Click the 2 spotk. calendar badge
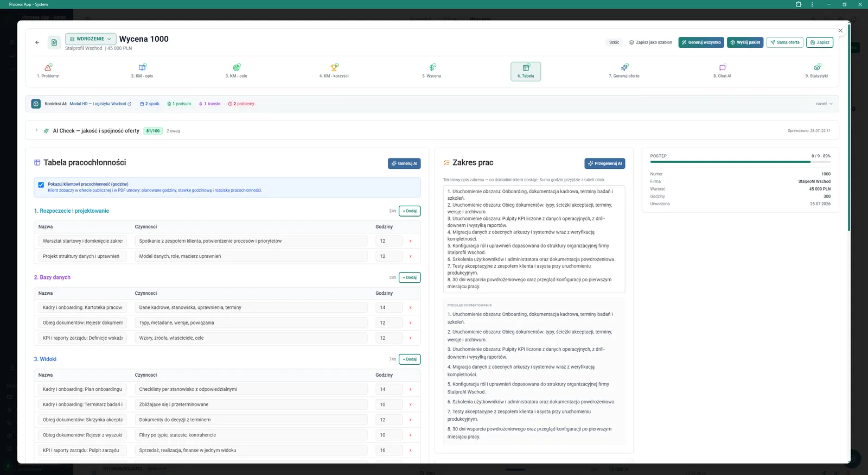The width and height of the screenshot is (868, 475). pos(150,104)
